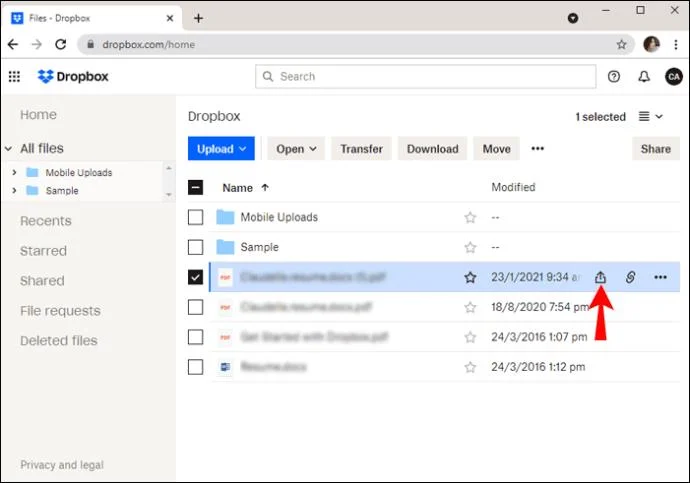Screen dimensions: 690x483
Task: Check the 24/3/2016 1:12 pm file checkbox
Action: (x=195, y=367)
